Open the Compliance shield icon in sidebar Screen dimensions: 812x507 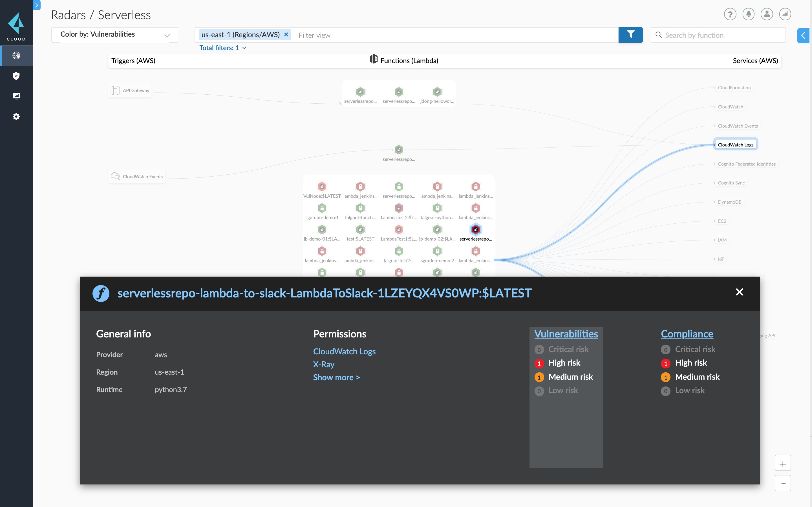tap(16, 75)
